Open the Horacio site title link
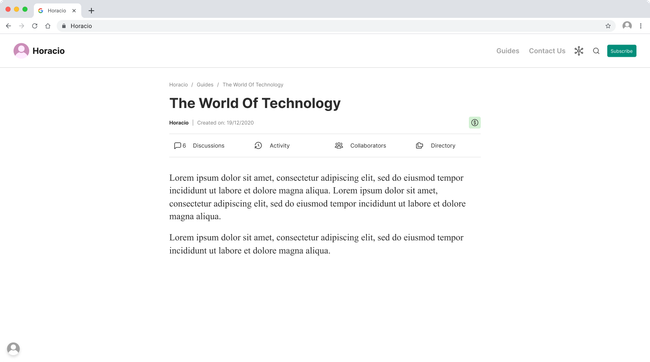 coord(49,51)
